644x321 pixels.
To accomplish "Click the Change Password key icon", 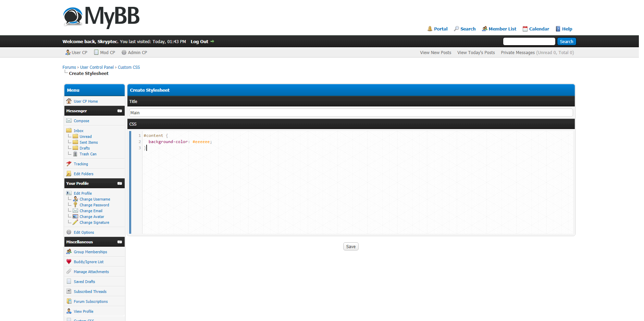I will point(75,205).
